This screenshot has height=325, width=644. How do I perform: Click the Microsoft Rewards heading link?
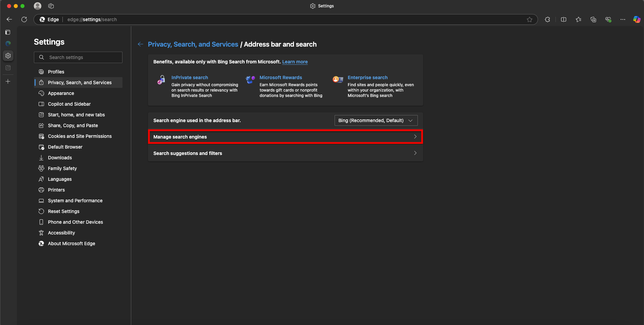(281, 77)
